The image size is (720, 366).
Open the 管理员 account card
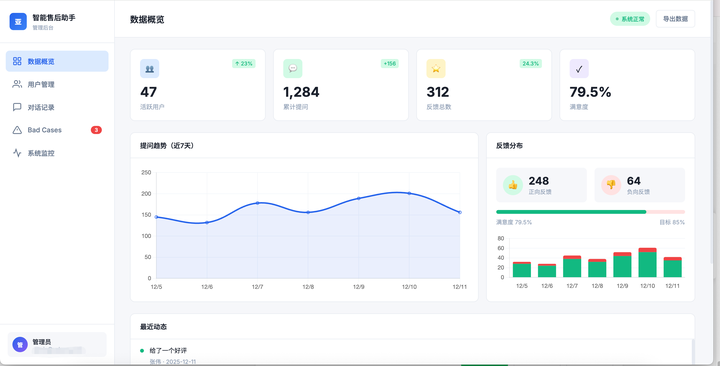point(57,344)
